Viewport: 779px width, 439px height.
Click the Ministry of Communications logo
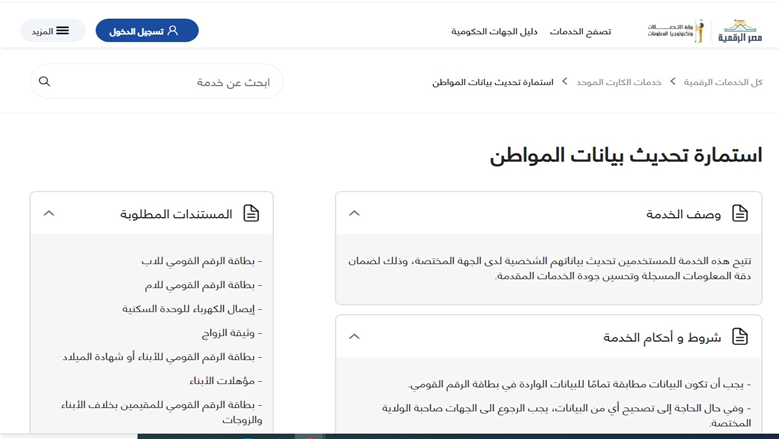point(676,31)
